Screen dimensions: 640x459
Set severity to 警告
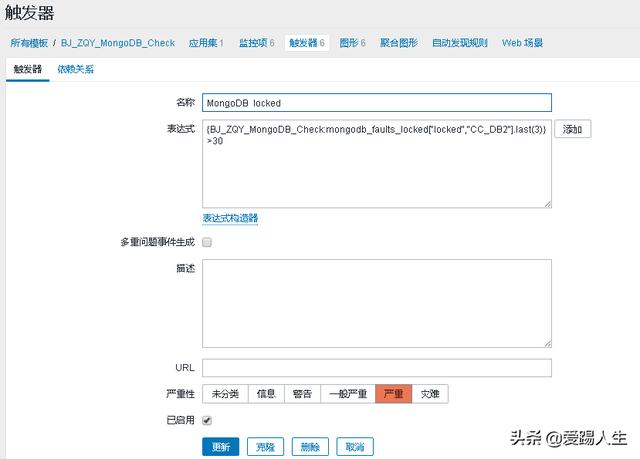point(302,394)
